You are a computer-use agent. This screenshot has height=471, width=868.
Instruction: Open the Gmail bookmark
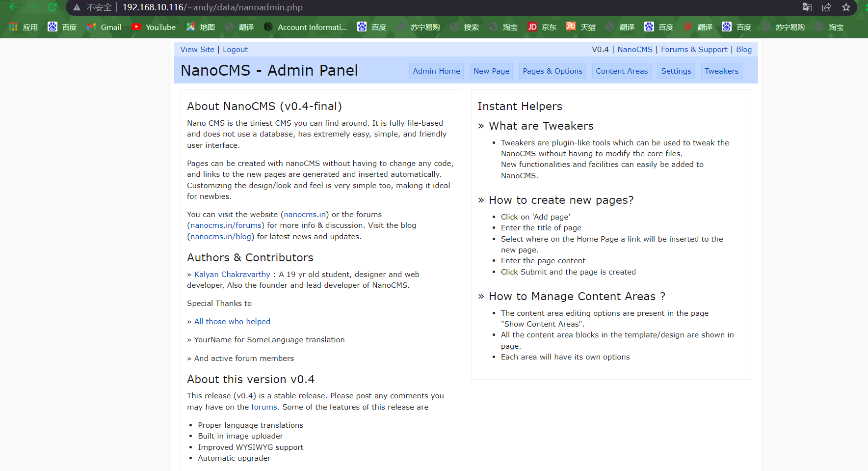[x=104, y=27]
